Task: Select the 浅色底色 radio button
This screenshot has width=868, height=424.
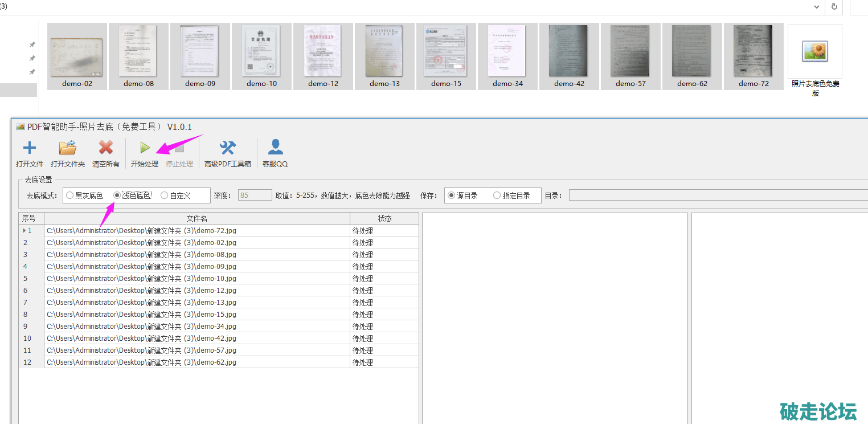Action: tap(117, 195)
